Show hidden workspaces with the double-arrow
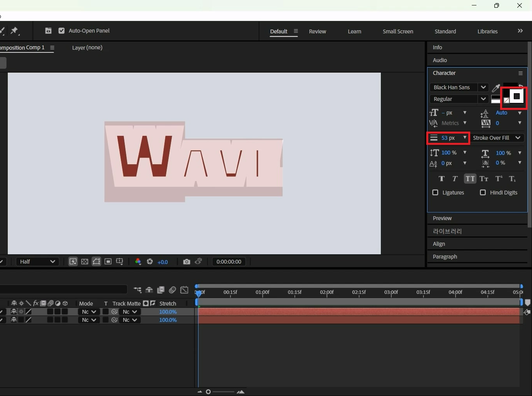 pyautogui.click(x=520, y=31)
